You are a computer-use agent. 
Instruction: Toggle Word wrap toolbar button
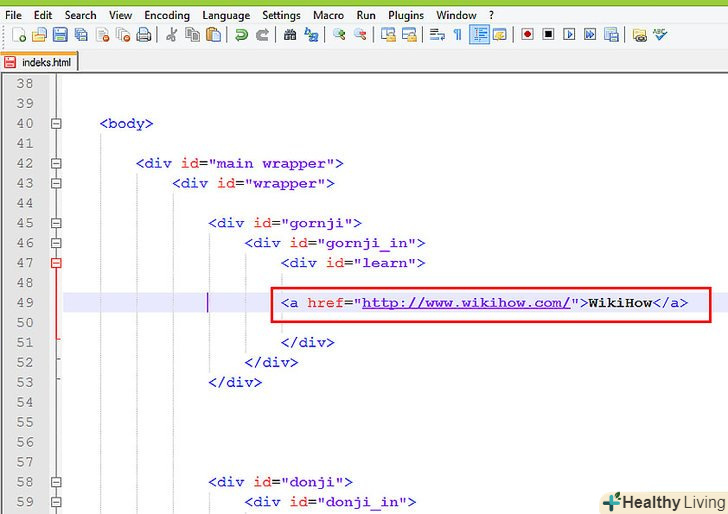[x=437, y=35]
